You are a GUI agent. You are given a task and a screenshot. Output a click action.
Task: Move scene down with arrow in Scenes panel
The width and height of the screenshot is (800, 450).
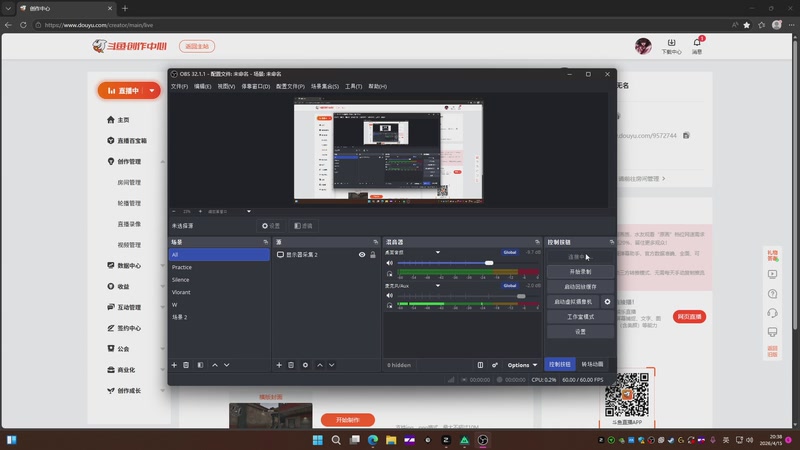(227, 365)
